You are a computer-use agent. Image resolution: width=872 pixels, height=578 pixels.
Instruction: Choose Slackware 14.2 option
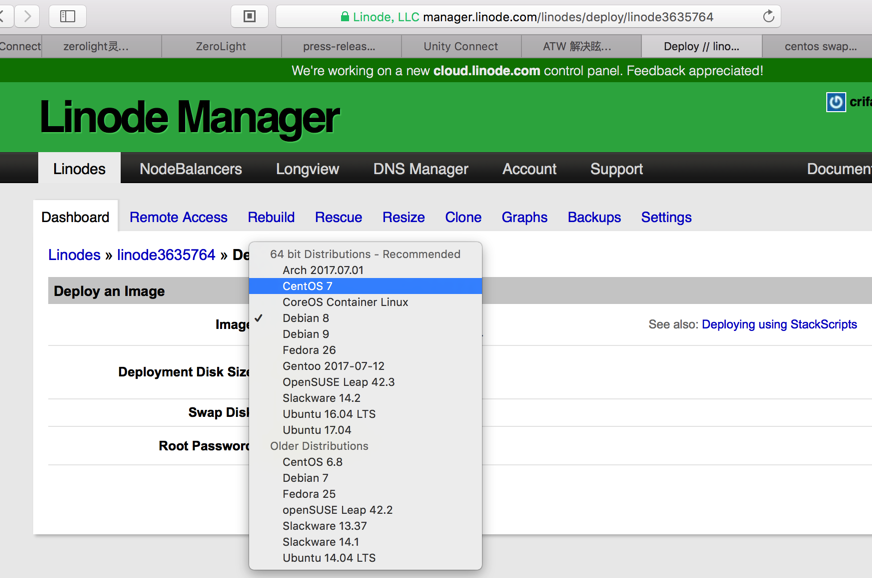point(365,398)
